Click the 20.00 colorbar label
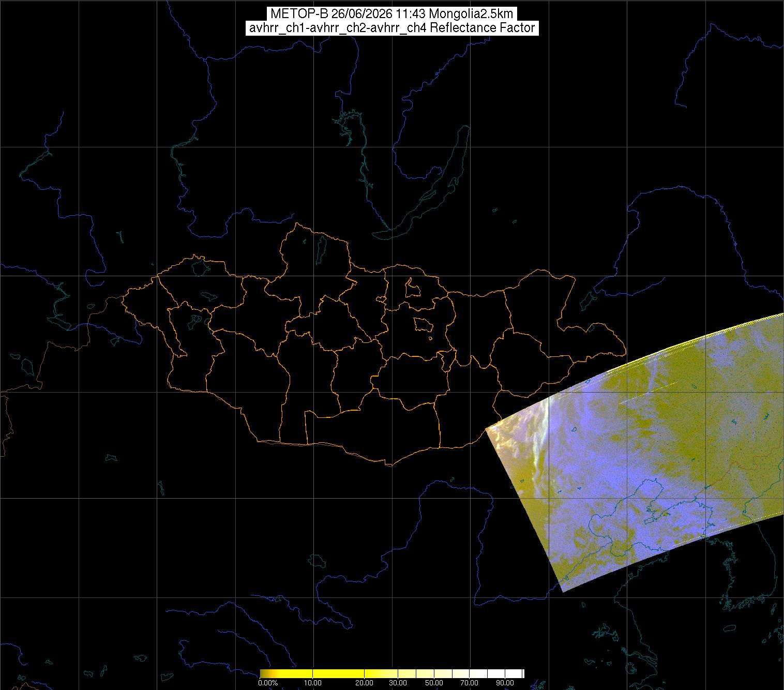 [365, 683]
